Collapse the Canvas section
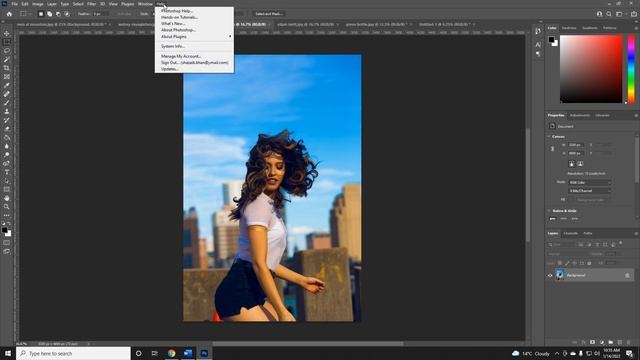 549,136
